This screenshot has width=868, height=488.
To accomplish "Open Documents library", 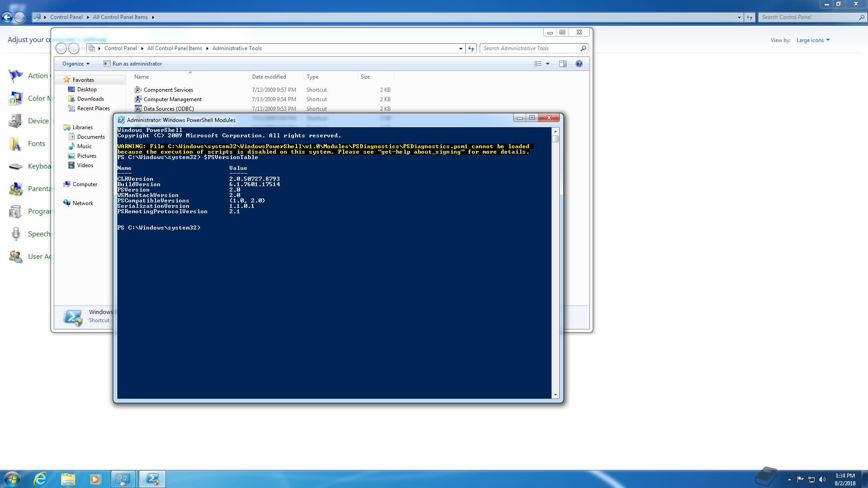I will click(x=90, y=137).
